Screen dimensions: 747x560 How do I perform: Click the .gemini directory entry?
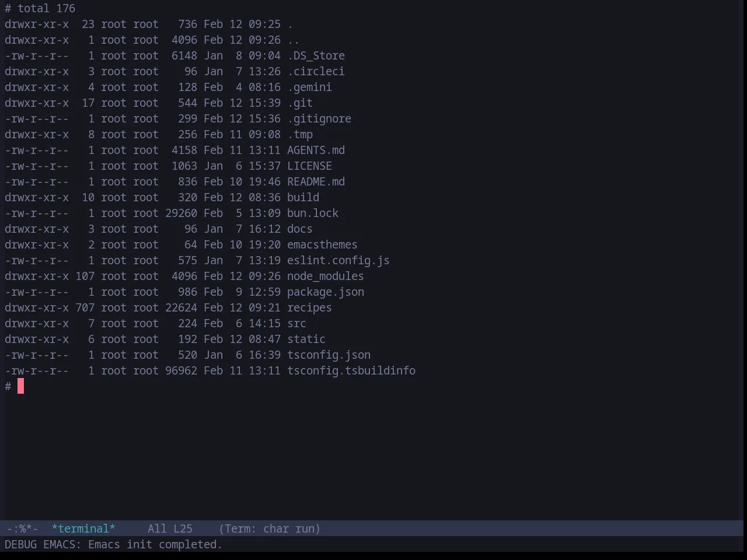[309, 87]
